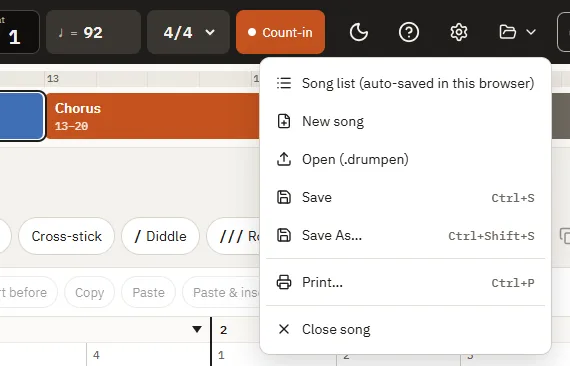Toggle dark mode with the moon icon
Image resolution: width=570 pixels, height=366 pixels.
point(358,32)
